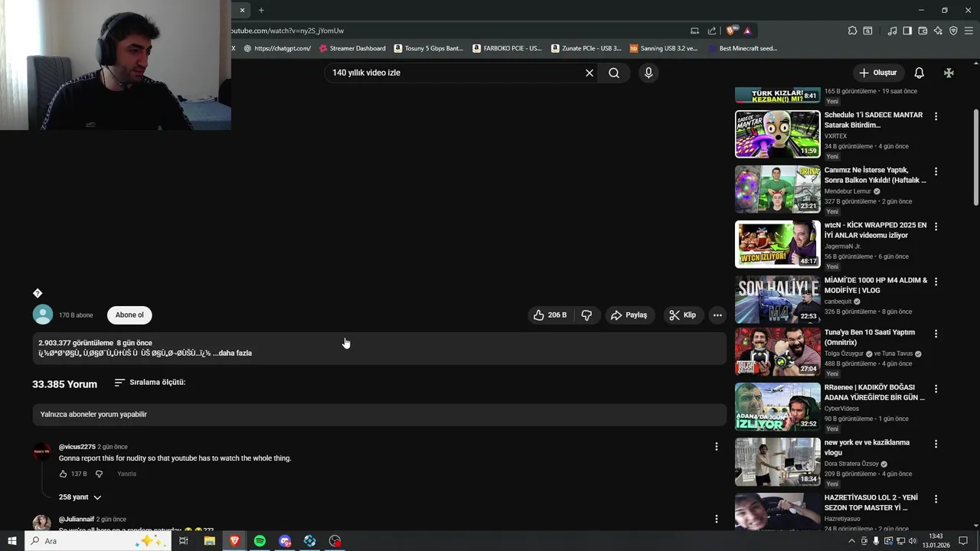Open FARBOKO PCIE bookmark
This screenshot has width=980, height=551.
click(507, 48)
